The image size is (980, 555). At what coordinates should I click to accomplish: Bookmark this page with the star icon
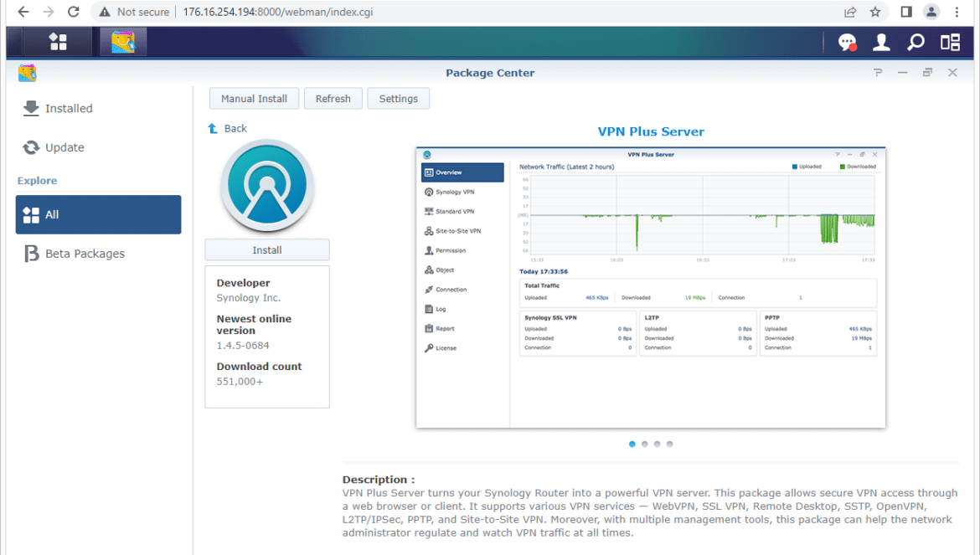pyautogui.click(x=875, y=12)
